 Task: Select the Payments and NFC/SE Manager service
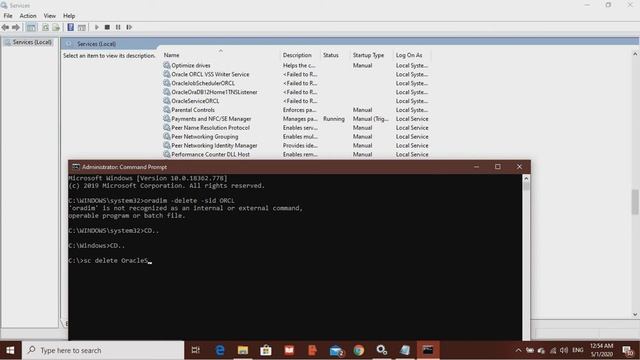click(211, 119)
